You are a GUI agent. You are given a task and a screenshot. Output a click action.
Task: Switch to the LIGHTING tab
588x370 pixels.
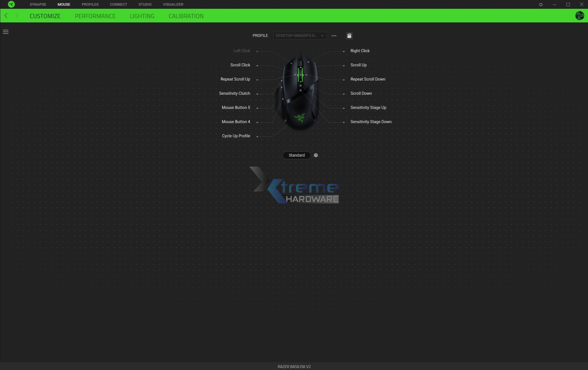(142, 16)
